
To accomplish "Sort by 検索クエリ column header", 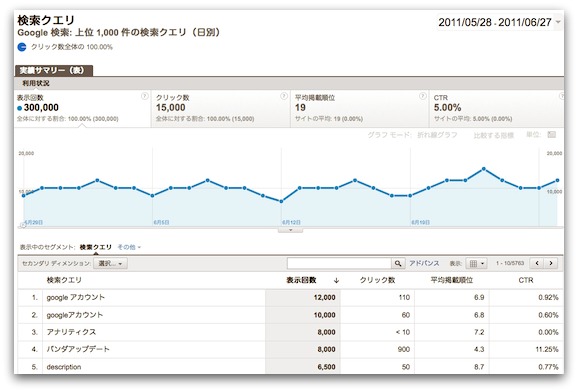I will click(64, 280).
